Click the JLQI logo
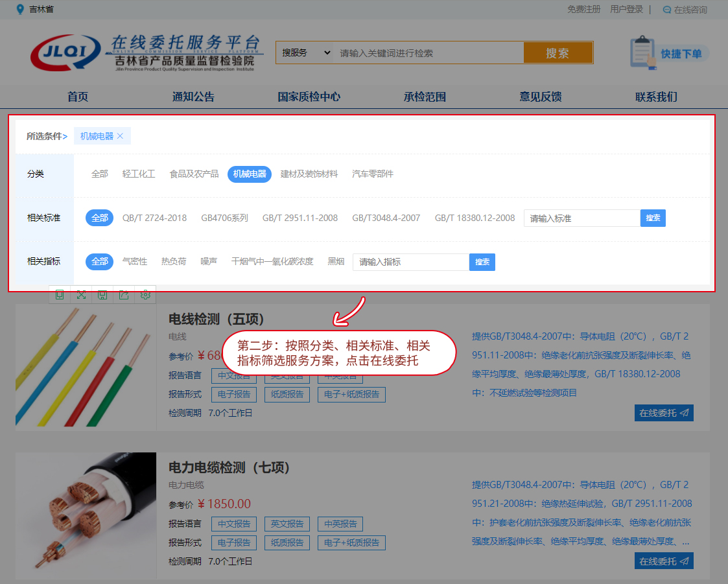Image resolution: width=728 pixels, height=584 pixels. click(66, 53)
